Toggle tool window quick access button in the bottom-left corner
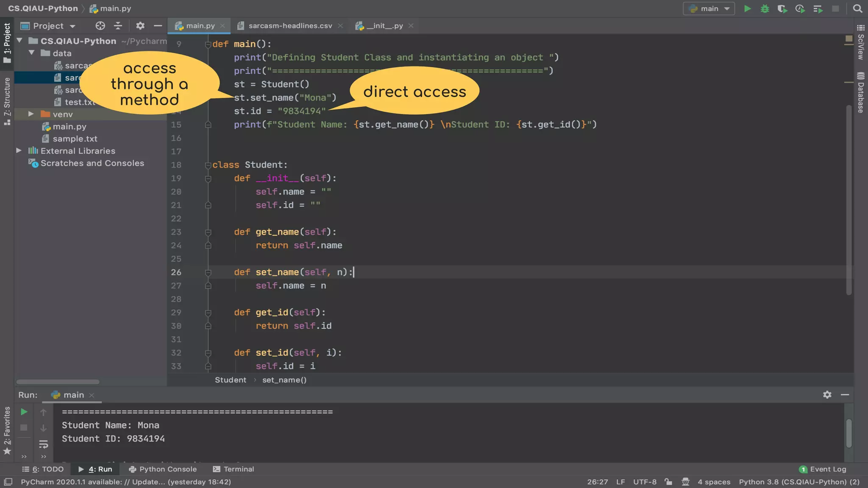 click(8, 482)
